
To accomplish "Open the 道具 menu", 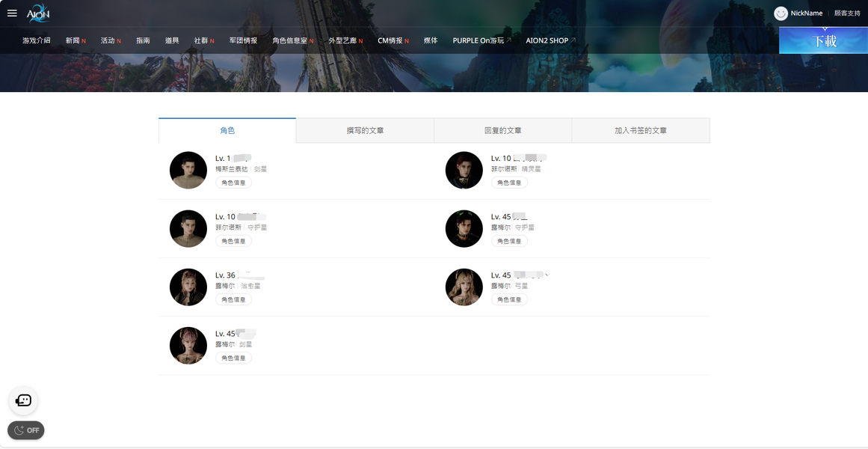I will (172, 40).
